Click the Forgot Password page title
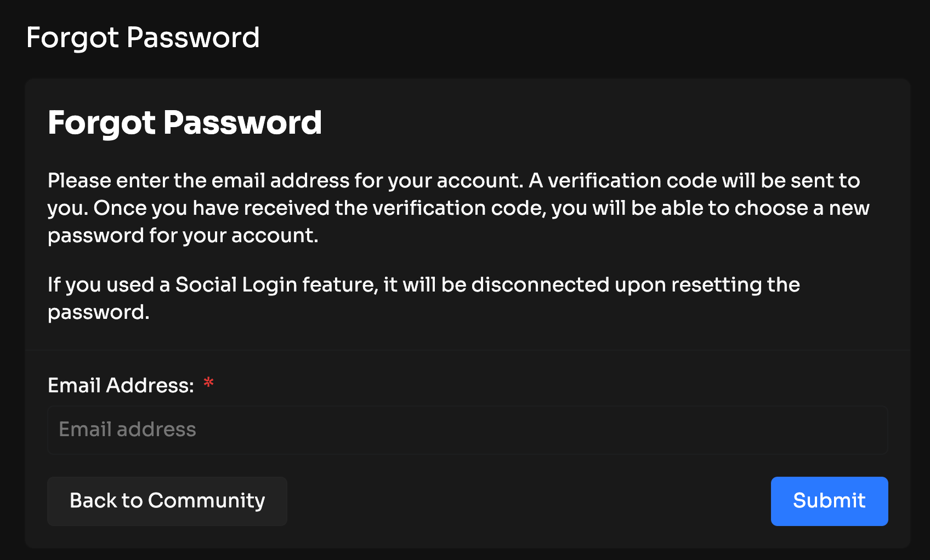 click(x=143, y=37)
